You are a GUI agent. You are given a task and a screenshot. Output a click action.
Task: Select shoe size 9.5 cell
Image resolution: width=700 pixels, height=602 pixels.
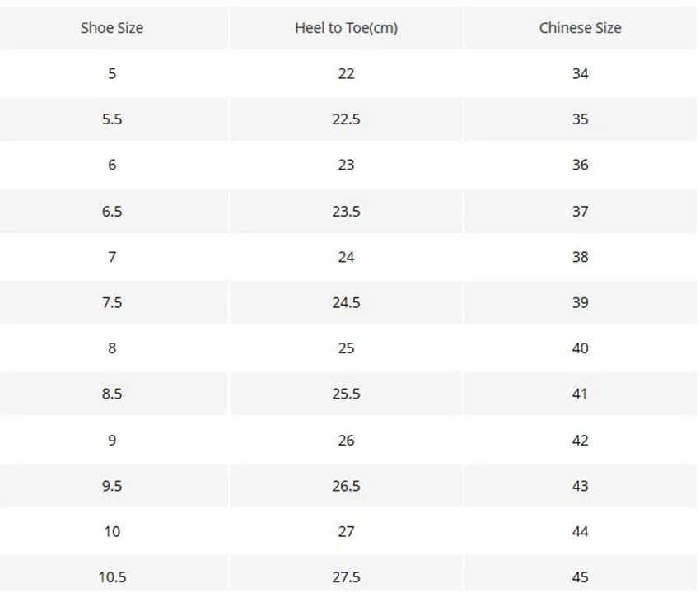click(112, 486)
